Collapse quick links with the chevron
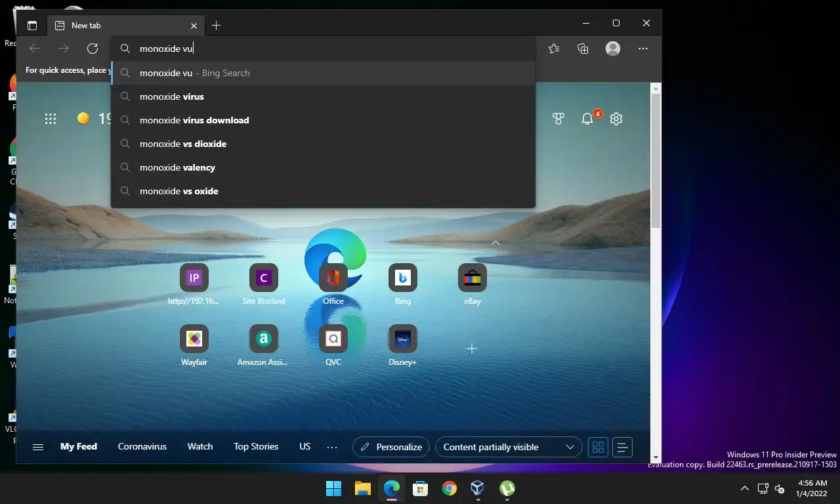The width and height of the screenshot is (840, 504). coord(495,243)
